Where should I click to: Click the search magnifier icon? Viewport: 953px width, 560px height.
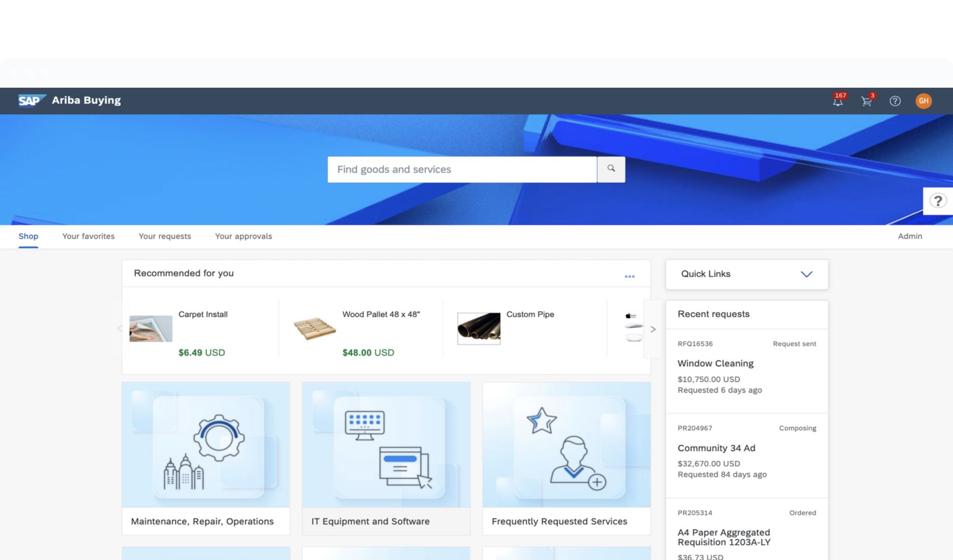click(611, 169)
